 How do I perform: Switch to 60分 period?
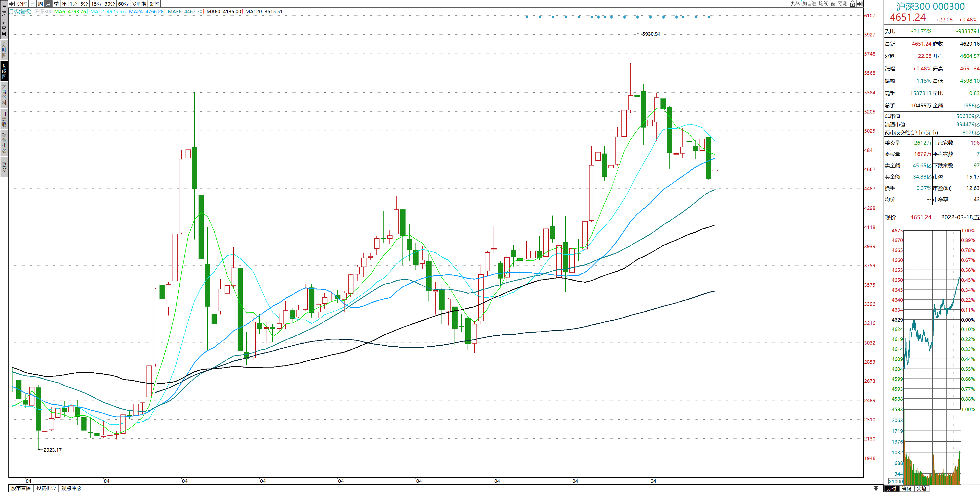pos(123,4)
